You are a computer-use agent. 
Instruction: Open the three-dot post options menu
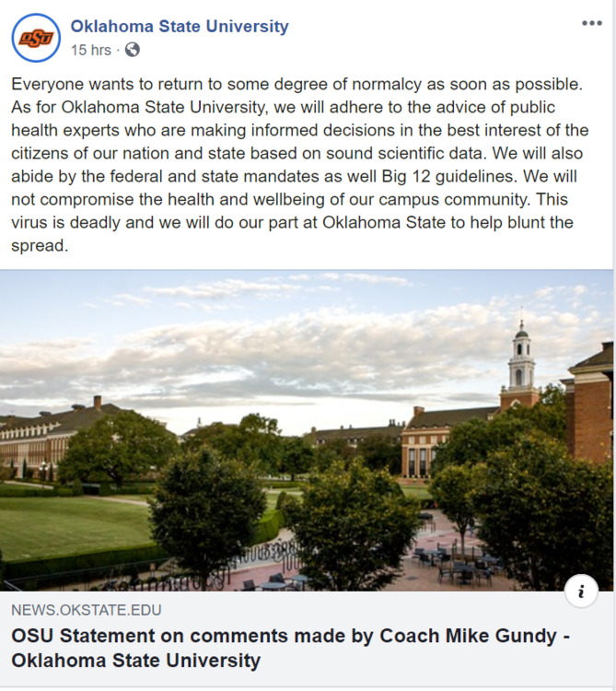point(591,24)
